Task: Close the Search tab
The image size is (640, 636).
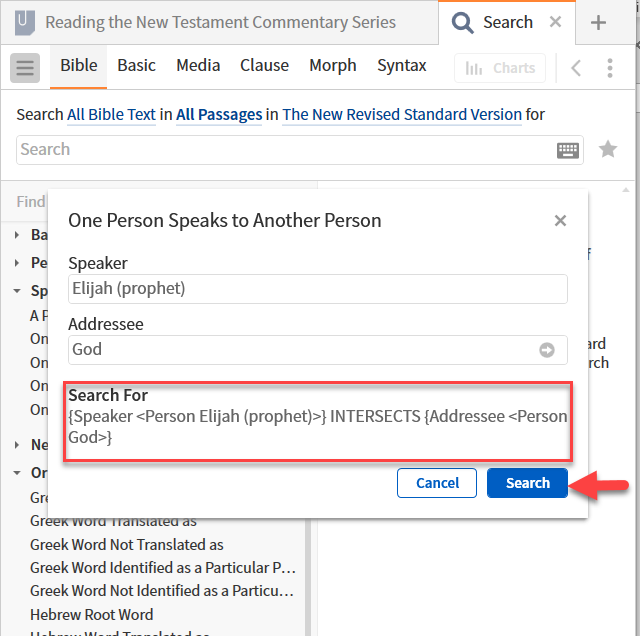Action: [555, 21]
